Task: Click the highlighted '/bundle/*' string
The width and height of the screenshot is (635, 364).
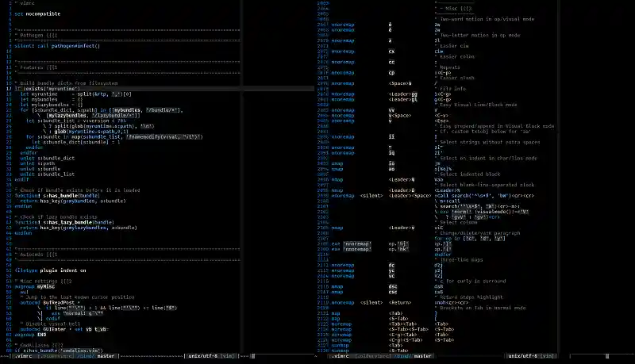Action: tap(164, 110)
